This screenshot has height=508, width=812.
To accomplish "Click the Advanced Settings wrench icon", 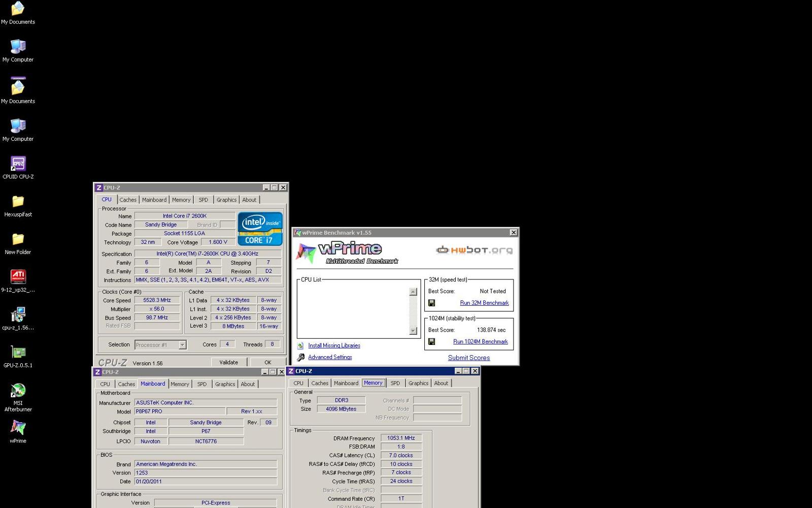I will point(300,357).
